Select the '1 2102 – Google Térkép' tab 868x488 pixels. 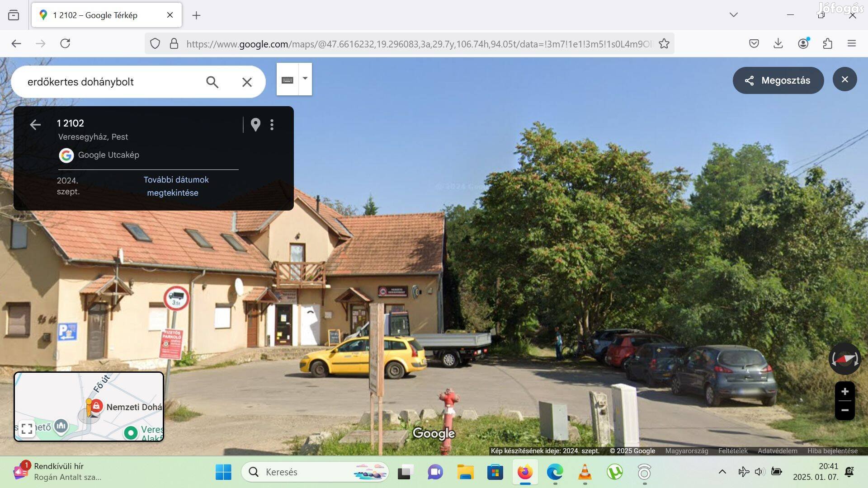click(107, 15)
